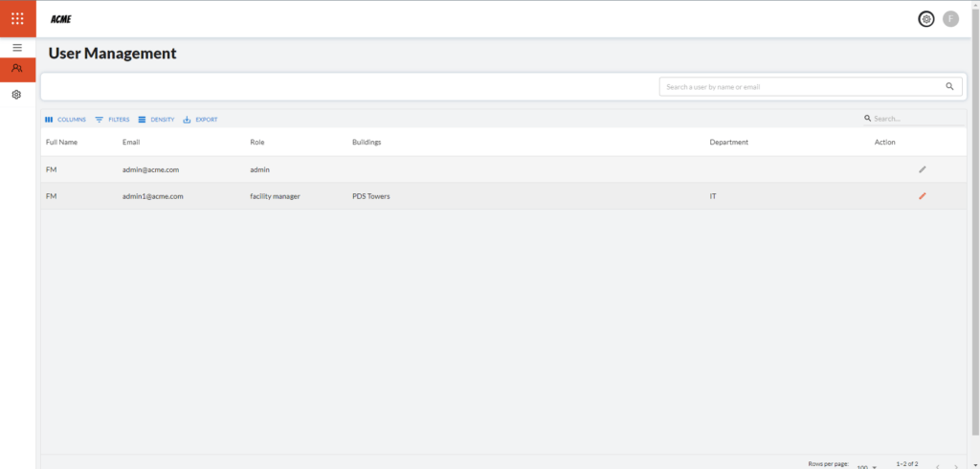Select the facility manager row
The width and height of the screenshot is (980, 469).
tap(479, 196)
